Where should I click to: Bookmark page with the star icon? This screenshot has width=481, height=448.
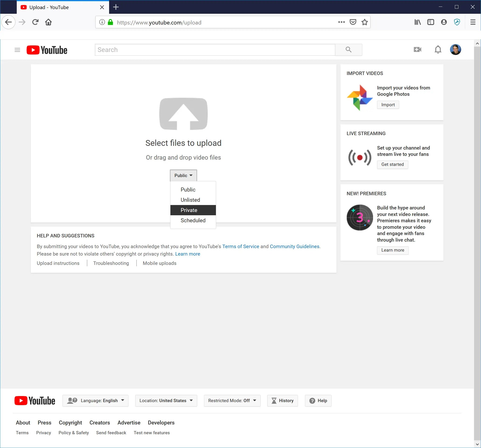[x=364, y=22]
